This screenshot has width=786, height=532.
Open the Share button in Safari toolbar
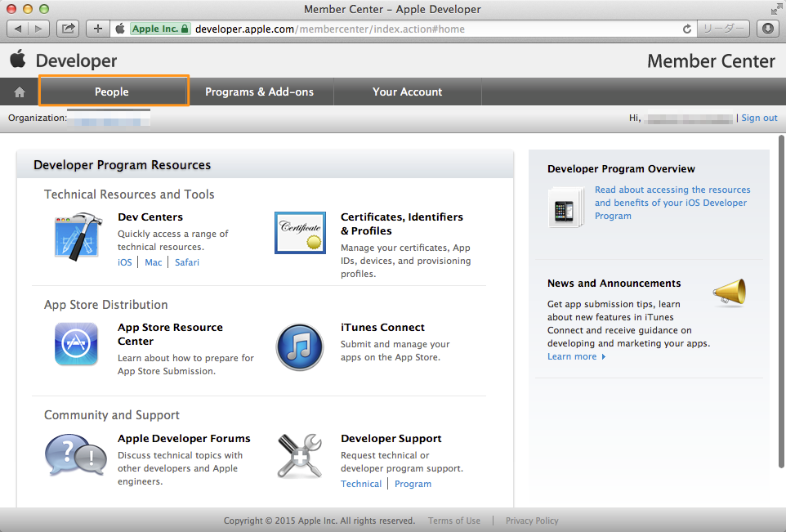tap(68, 29)
